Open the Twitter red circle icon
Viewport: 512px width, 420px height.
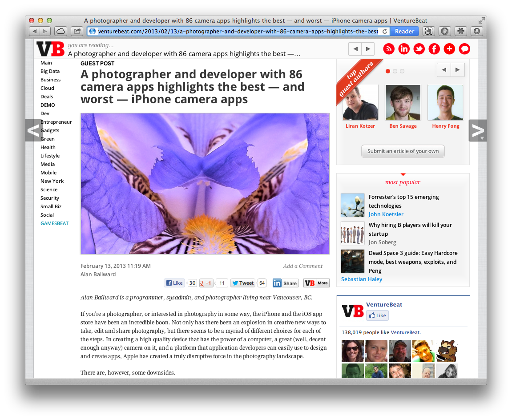[x=419, y=49]
